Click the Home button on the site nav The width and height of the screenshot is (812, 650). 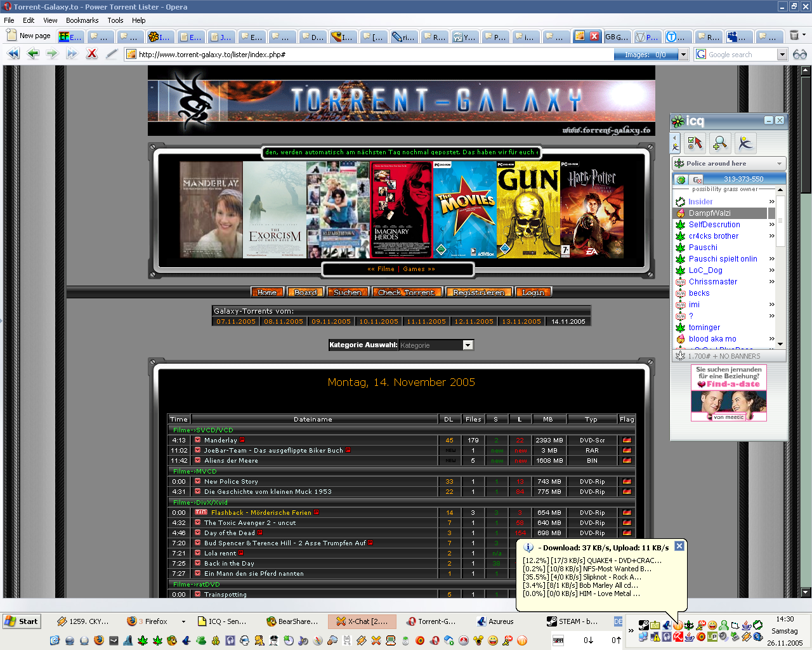(x=267, y=292)
